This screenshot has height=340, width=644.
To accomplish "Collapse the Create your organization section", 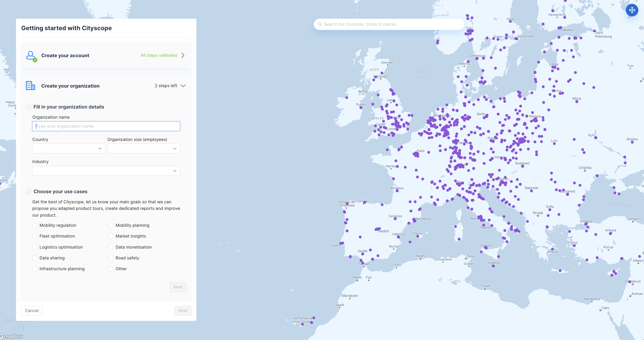I will coord(183,86).
